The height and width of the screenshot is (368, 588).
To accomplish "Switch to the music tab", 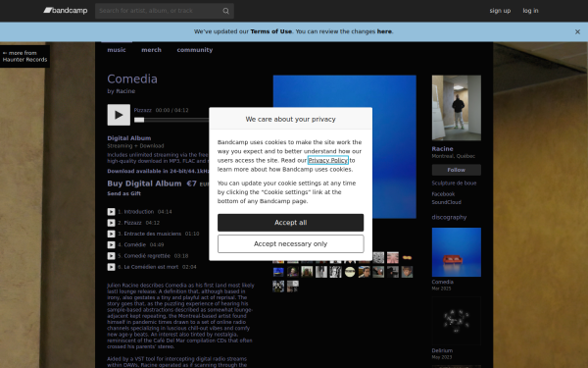I will pos(117,50).
